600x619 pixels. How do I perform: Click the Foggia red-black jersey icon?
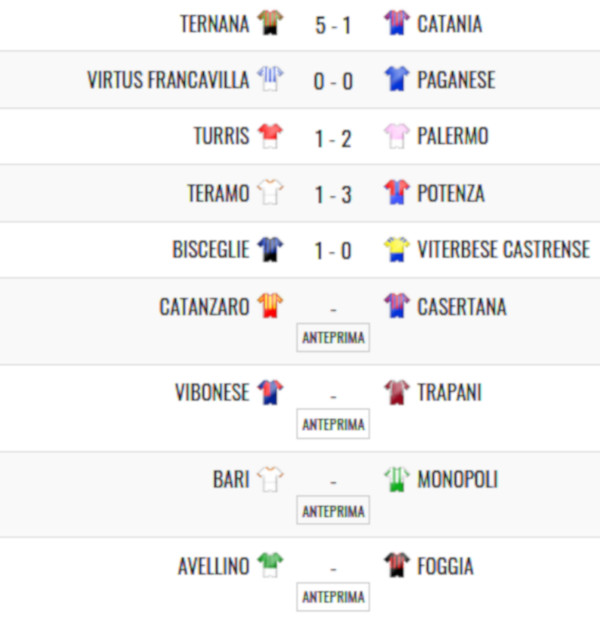pyautogui.click(x=397, y=567)
